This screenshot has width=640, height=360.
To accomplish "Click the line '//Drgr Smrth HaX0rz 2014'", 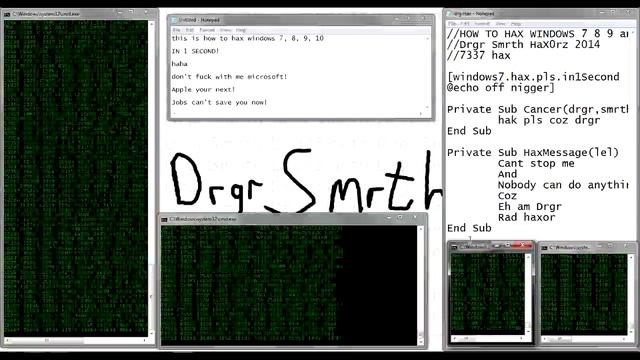I will point(524,44).
